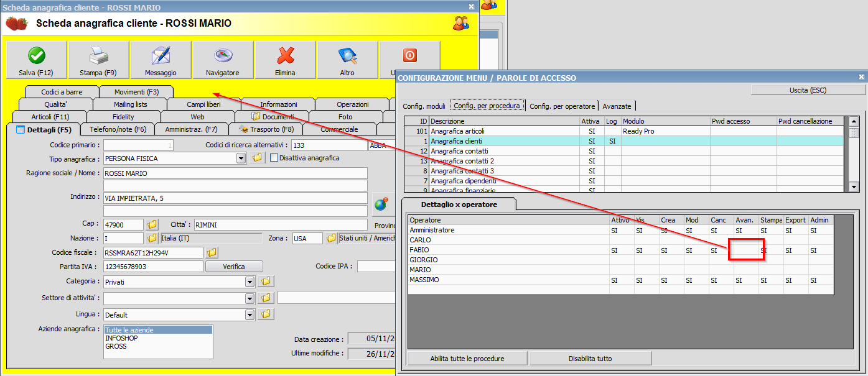868x376 pixels.
Task: Switch to the Config. per operatore tab
Action: pyautogui.click(x=562, y=106)
